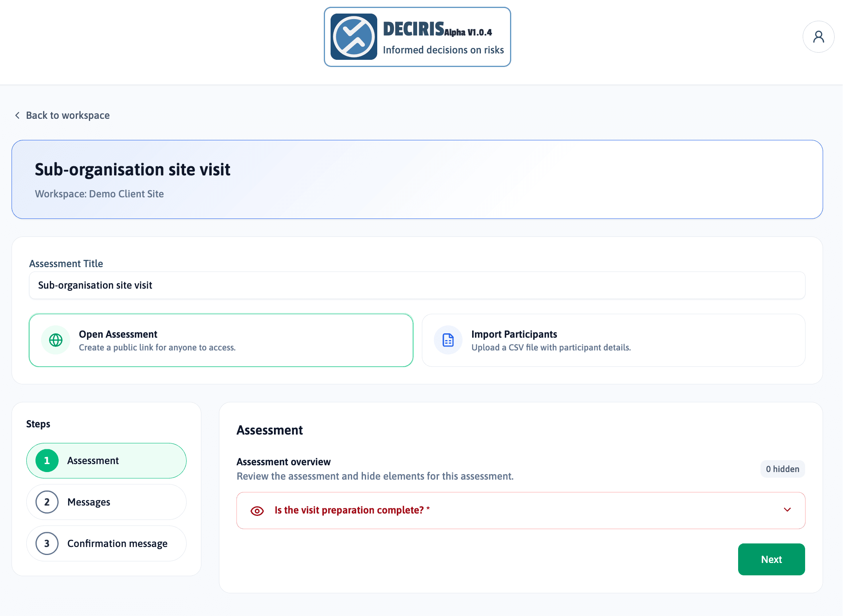Click the step number 3 circle

click(x=47, y=543)
